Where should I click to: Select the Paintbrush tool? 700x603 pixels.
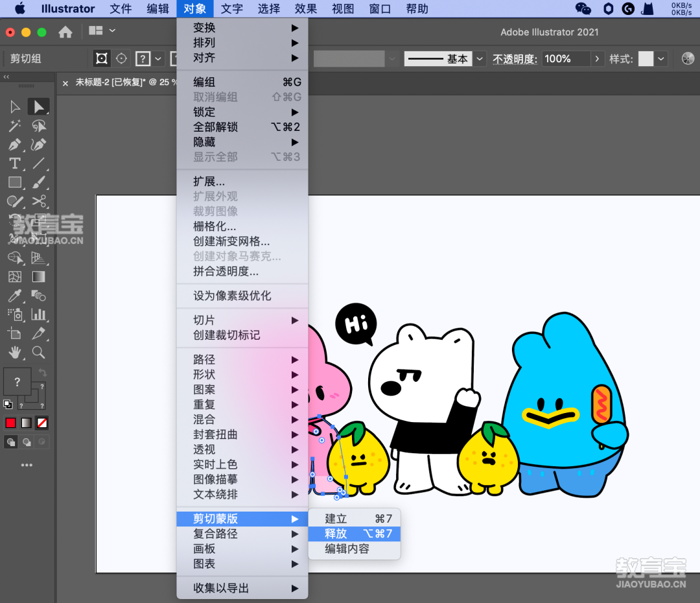[38, 182]
